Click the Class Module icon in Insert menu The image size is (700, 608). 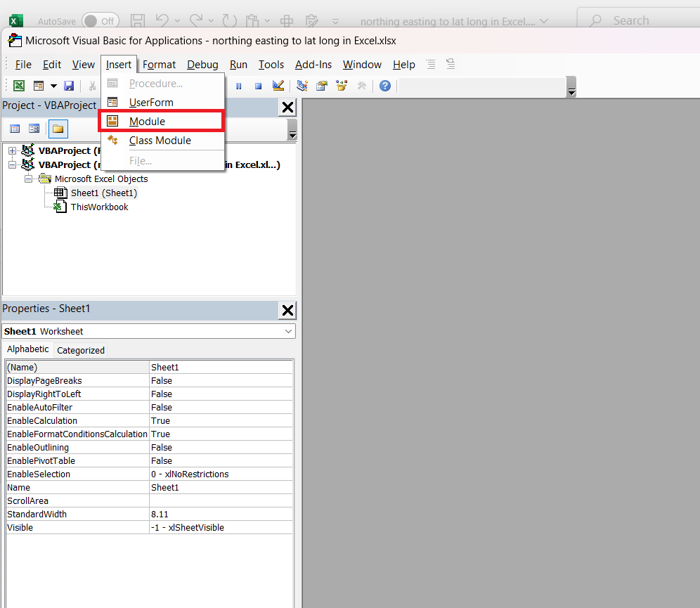tap(112, 140)
